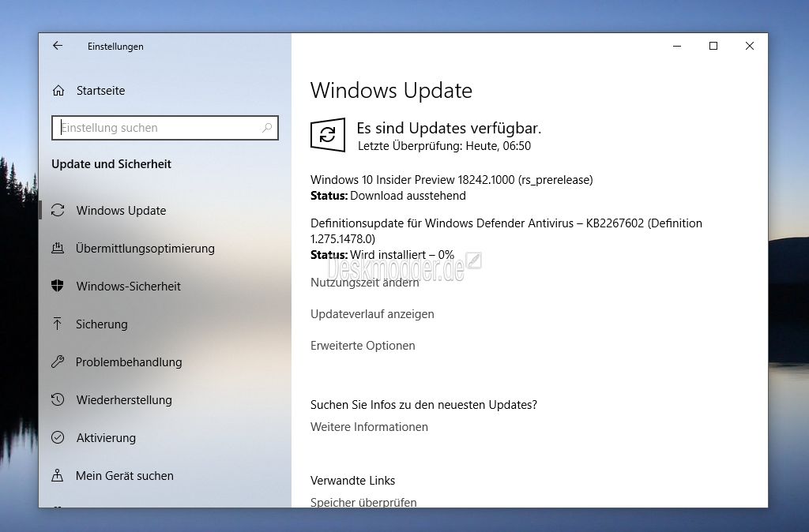Select Windows Update in the sidebar

(x=121, y=210)
